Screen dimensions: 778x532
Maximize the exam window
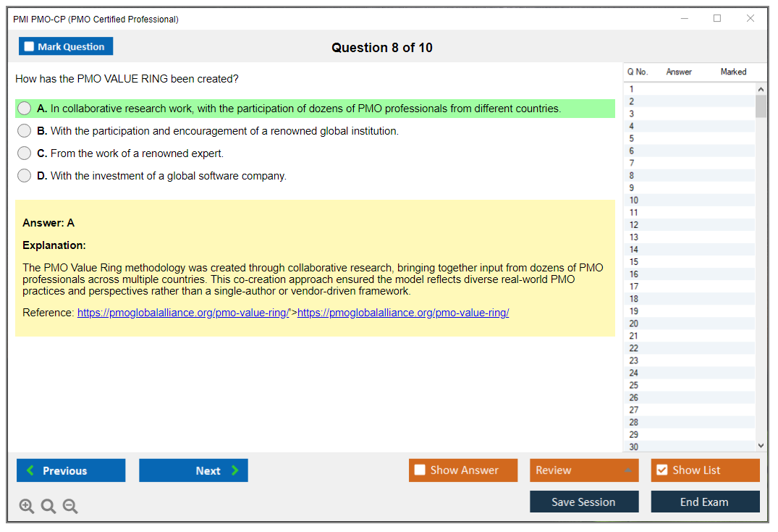pos(717,19)
